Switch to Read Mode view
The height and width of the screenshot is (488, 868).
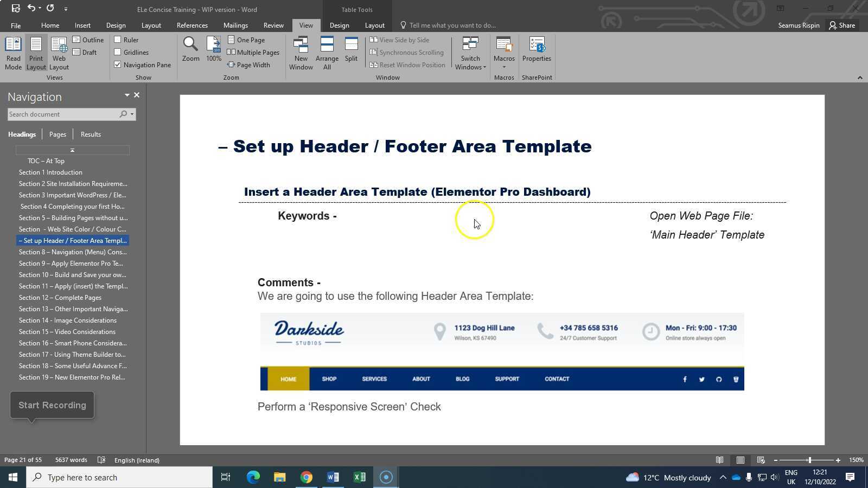pos(13,52)
